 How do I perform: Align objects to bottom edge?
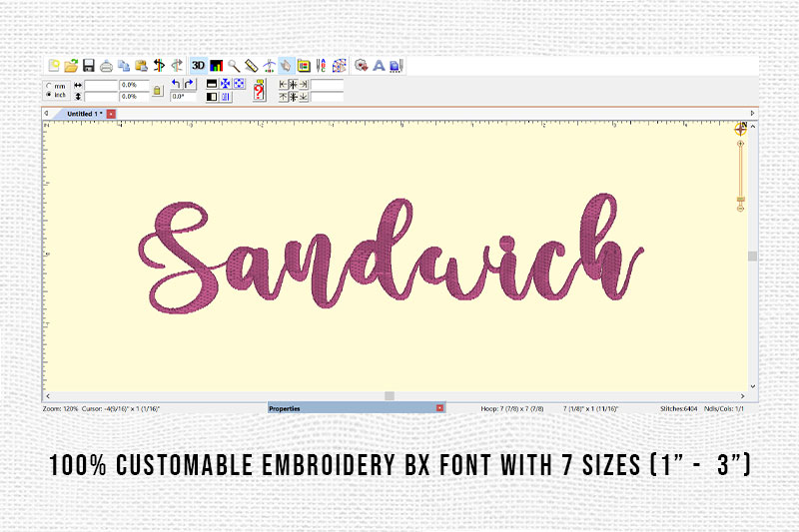(x=304, y=96)
